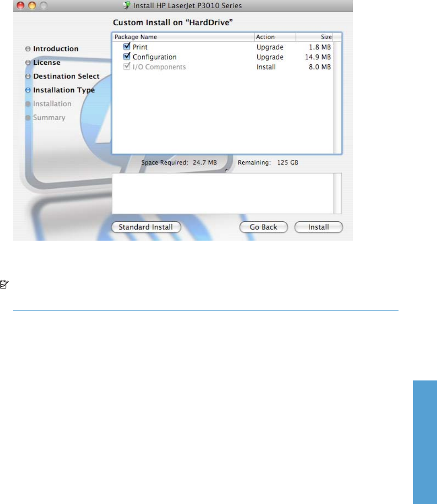Click the Install button
This screenshot has height=504, width=437.
click(x=319, y=227)
